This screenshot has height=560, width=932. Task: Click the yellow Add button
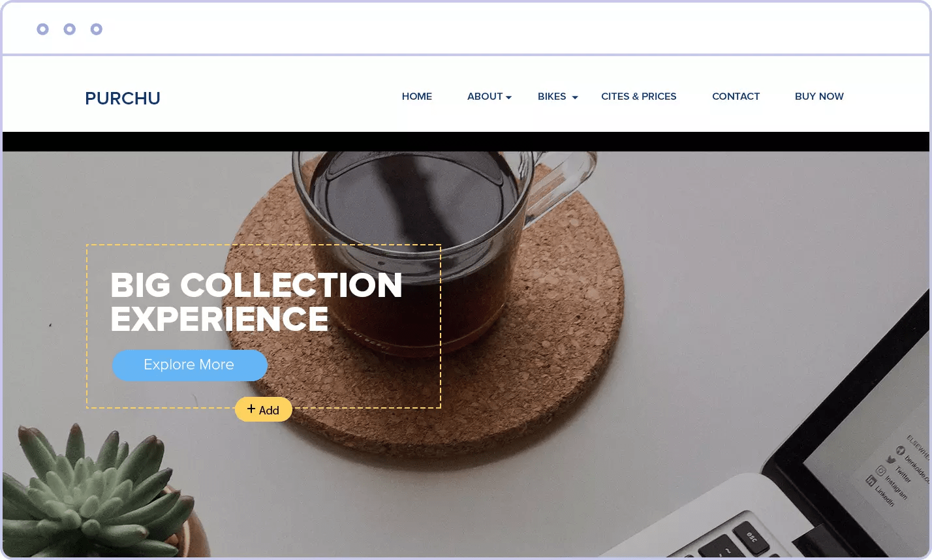pyautogui.click(x=263, y=409)
